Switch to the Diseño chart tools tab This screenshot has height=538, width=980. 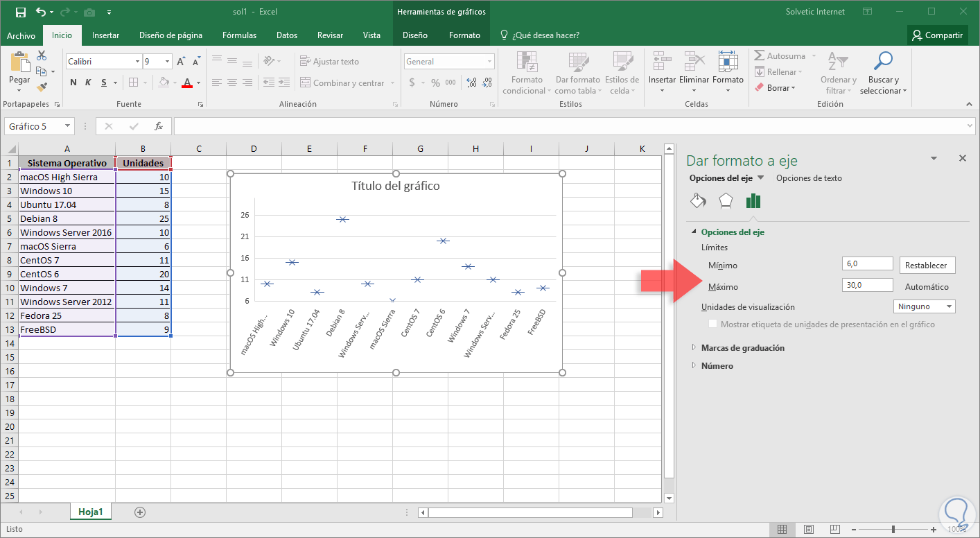tap(414, 35)
